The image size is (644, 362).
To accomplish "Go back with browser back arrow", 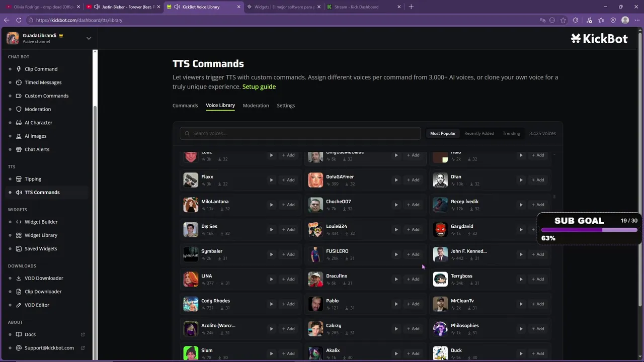I will [x=7, y=20].
